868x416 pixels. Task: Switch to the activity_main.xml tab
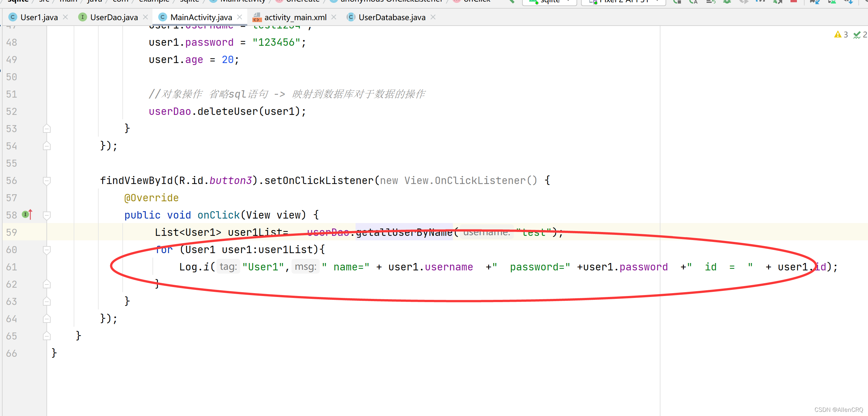[x=295, y=17]
